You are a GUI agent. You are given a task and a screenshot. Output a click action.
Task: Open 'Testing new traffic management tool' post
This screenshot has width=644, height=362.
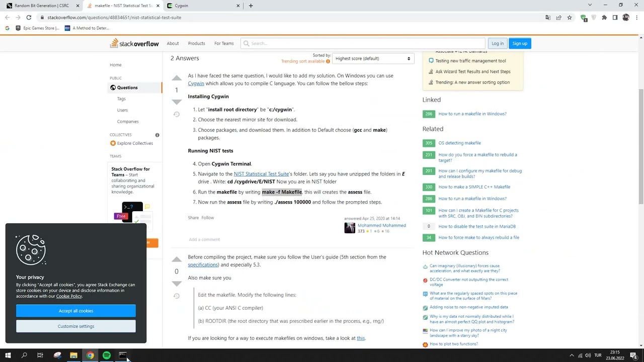[x=470, y=61]
